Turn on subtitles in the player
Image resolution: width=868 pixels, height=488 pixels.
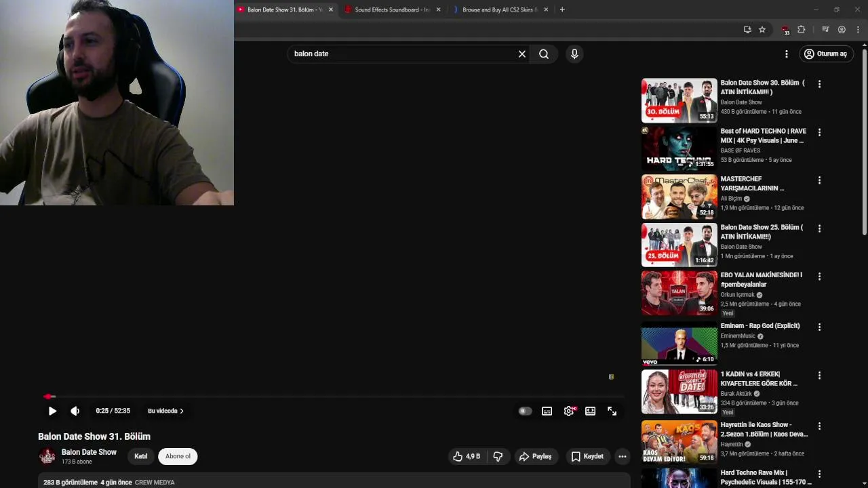(x=547, y=411)
